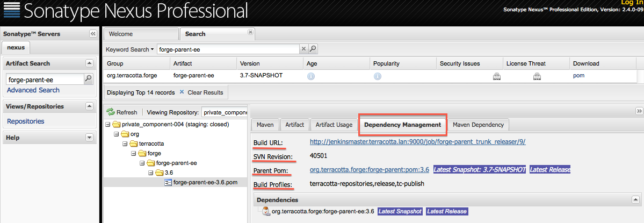Image resolution: width=644 pixels, height=223 pixels.
Task: Open the Keyword Search type dropdown
Action: point(130,49)
